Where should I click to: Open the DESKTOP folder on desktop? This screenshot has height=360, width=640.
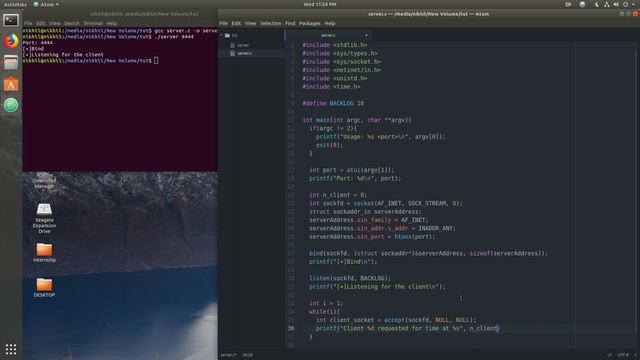coord(44,287)
